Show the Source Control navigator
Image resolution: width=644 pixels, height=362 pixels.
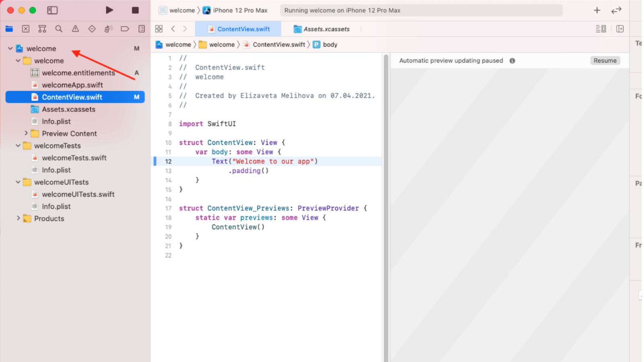26,29
